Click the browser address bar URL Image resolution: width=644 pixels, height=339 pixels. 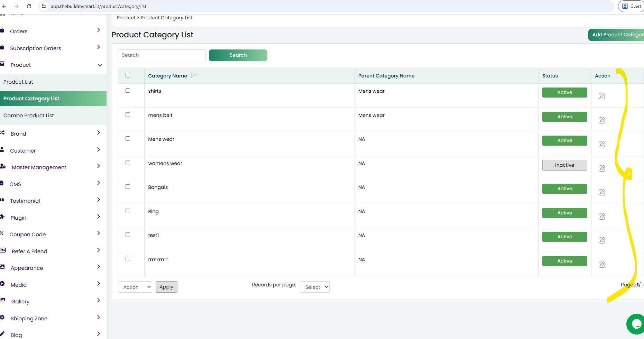click(99, 6)
